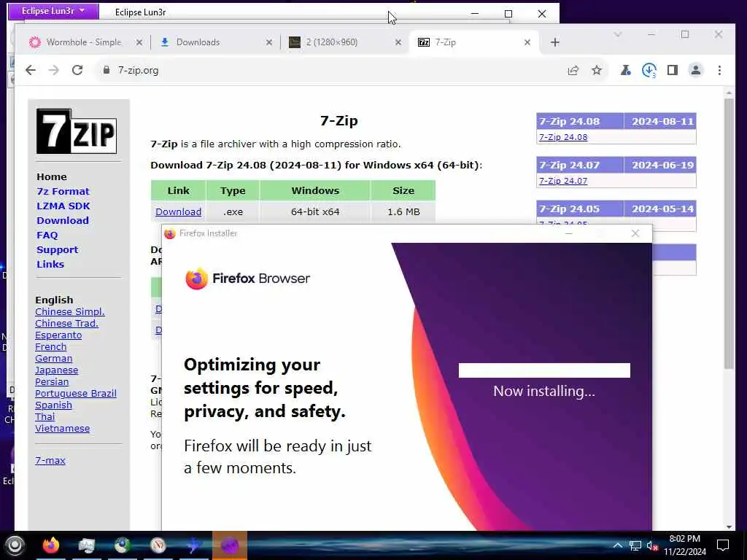Screen dimensions: 747x560
Task: Switch language to Vietnamese
Action: pyautogui.click(x=62, y=429)
